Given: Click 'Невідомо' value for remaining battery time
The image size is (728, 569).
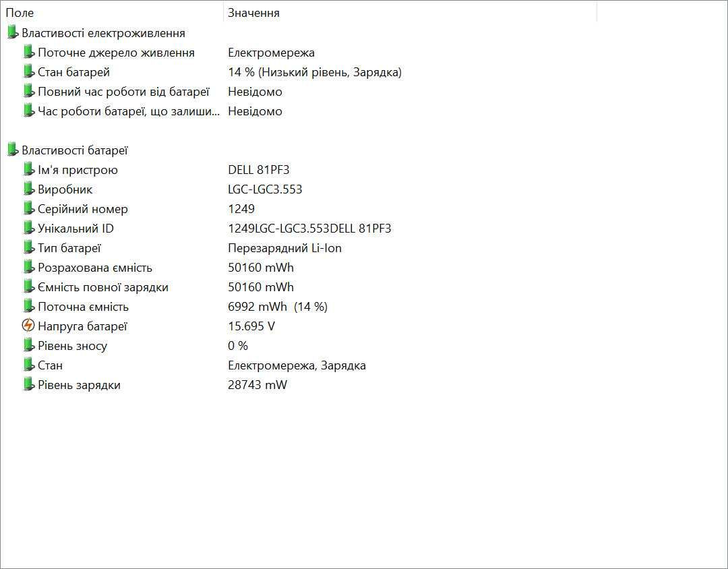Looking at the screenshot, I should 255,111.
